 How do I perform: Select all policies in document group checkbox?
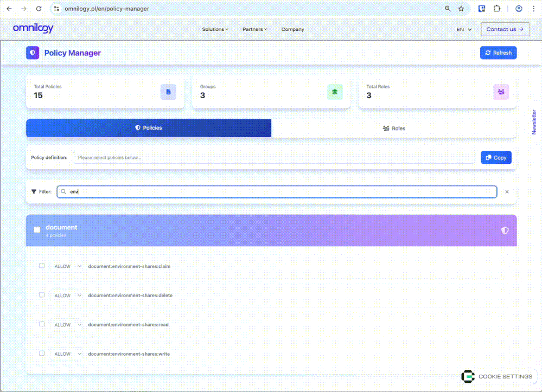(37, 230)
